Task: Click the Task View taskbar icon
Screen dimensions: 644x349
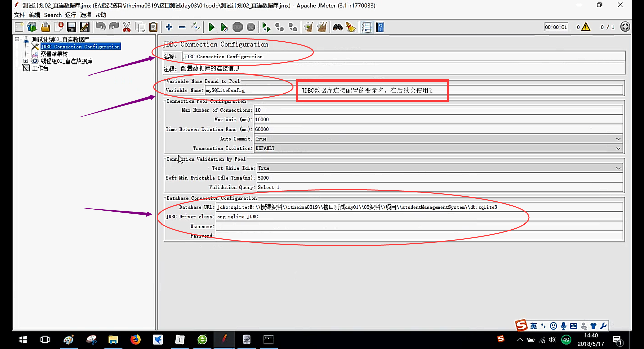Action: pyautogui.click(x=45, y=340)
